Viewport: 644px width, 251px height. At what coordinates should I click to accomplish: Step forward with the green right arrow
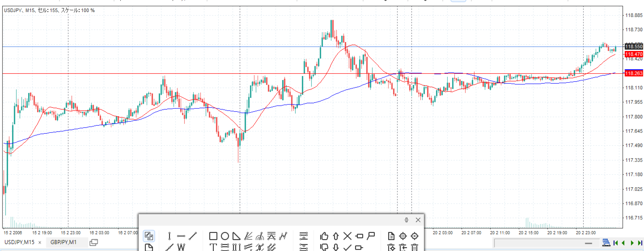click(632, 243)
